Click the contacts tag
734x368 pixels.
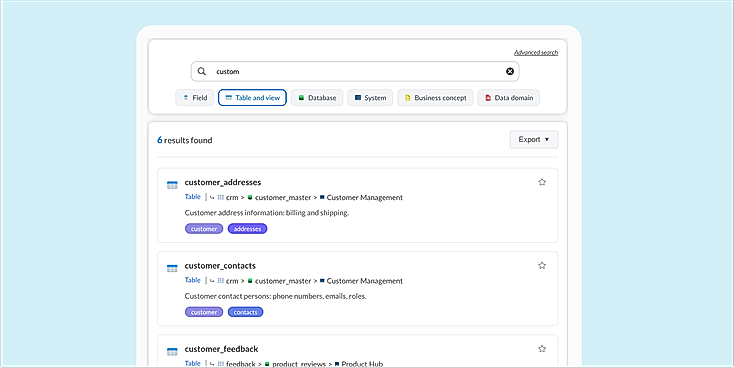click(245, 312)
